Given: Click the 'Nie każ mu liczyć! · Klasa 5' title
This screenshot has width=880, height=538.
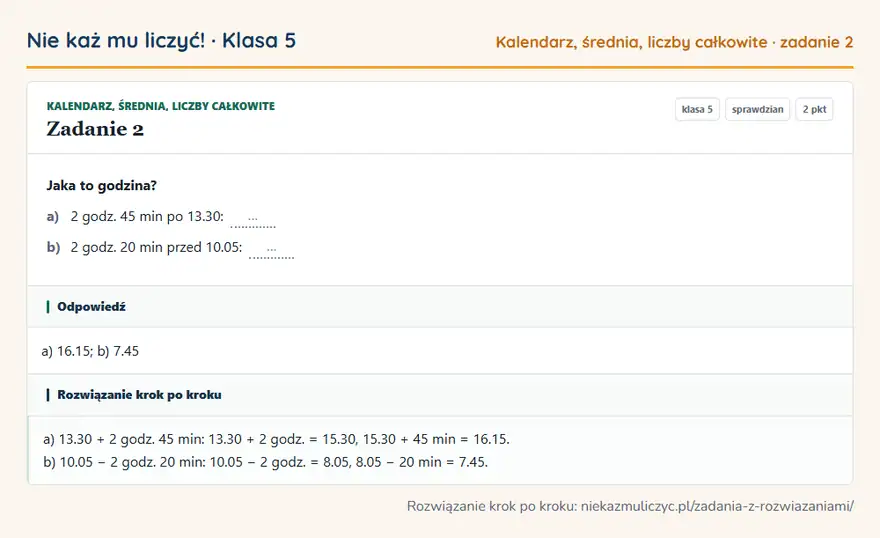Looking at the screenshot, I should click(x=161, y=41).
